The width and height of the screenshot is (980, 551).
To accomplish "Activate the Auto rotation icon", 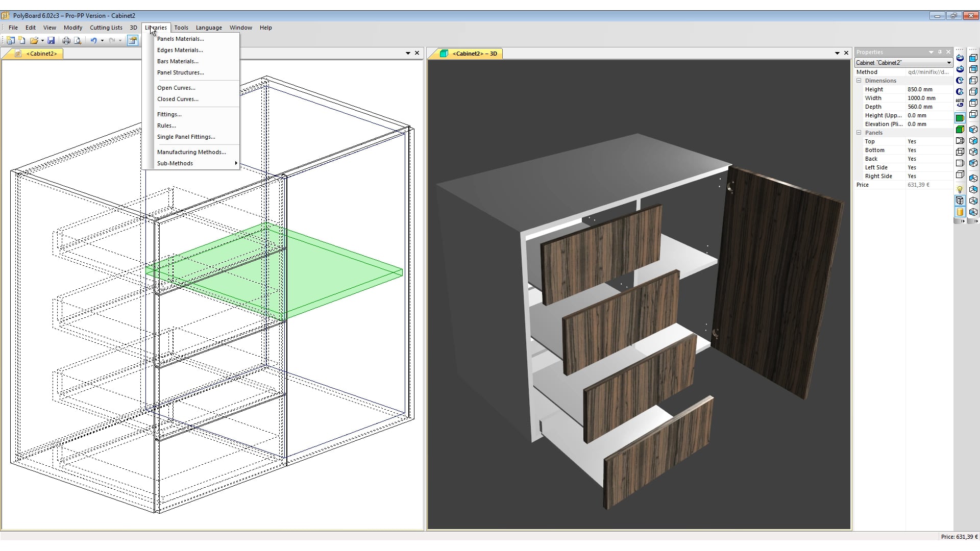I will tap(960, 102).
